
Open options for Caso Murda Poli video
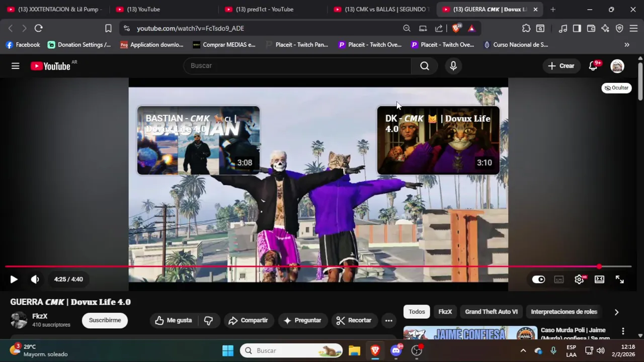point(623,331)
